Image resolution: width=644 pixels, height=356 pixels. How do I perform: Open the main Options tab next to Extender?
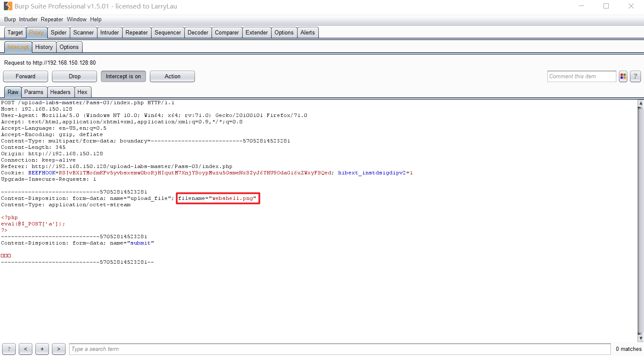(x=284, y=32)
